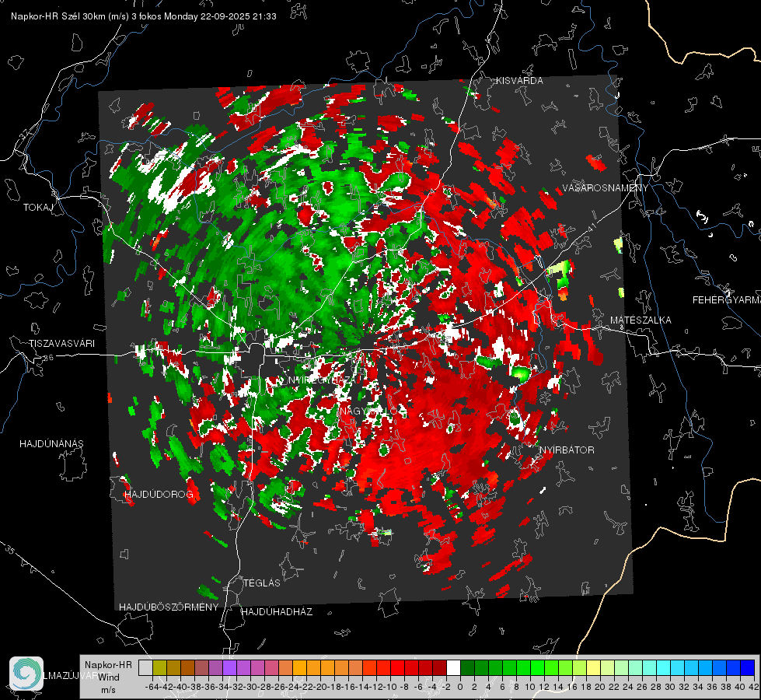The height and width of the screenshot is (700, 761).
Task: Select the cyan swatch between 28 and 30
Action: point(664,667)
